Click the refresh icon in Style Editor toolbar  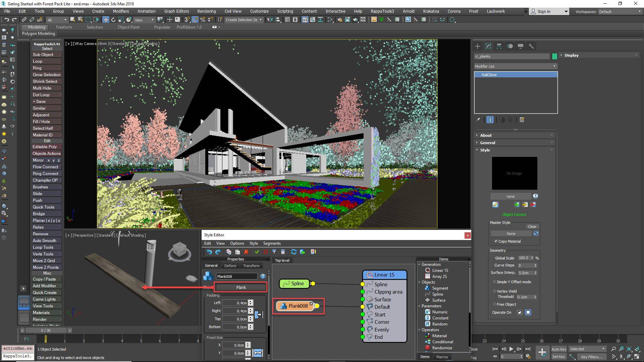coord(293,252)
